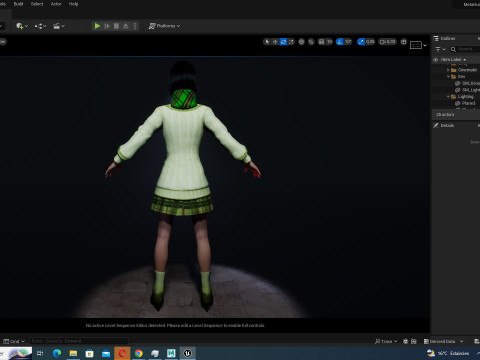The width and height of the screenshot is (480, 360).
Task: Toggle grid snapping icon
Action: point(321,42)
